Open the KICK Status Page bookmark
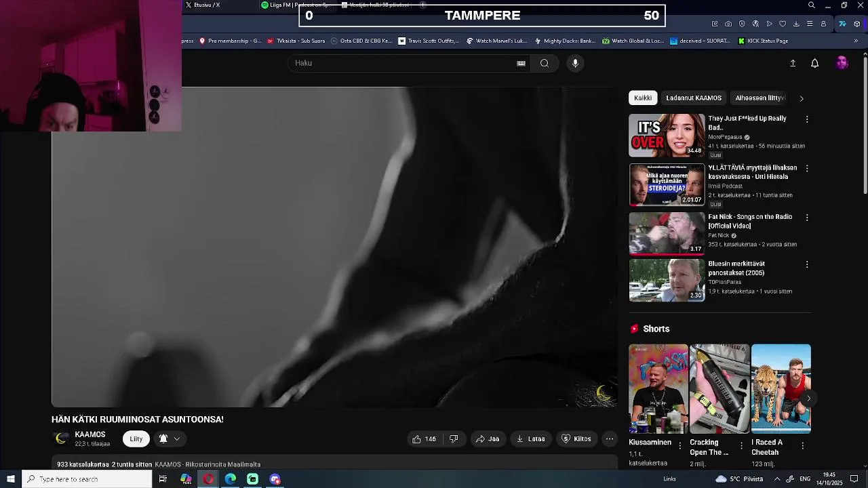The height and width of the screenshot is (488, 868). [763, 41]
